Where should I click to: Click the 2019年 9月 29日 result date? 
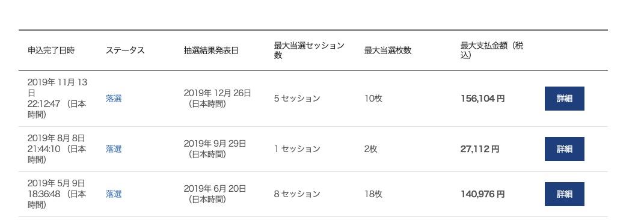215,144
